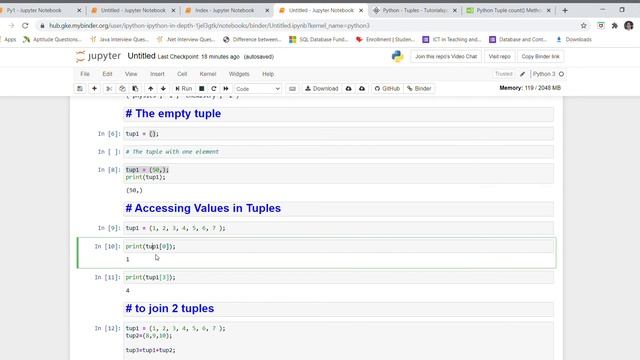Paste cells below toolbar icon
640x360 pixels.
click(x=135, y=89)
